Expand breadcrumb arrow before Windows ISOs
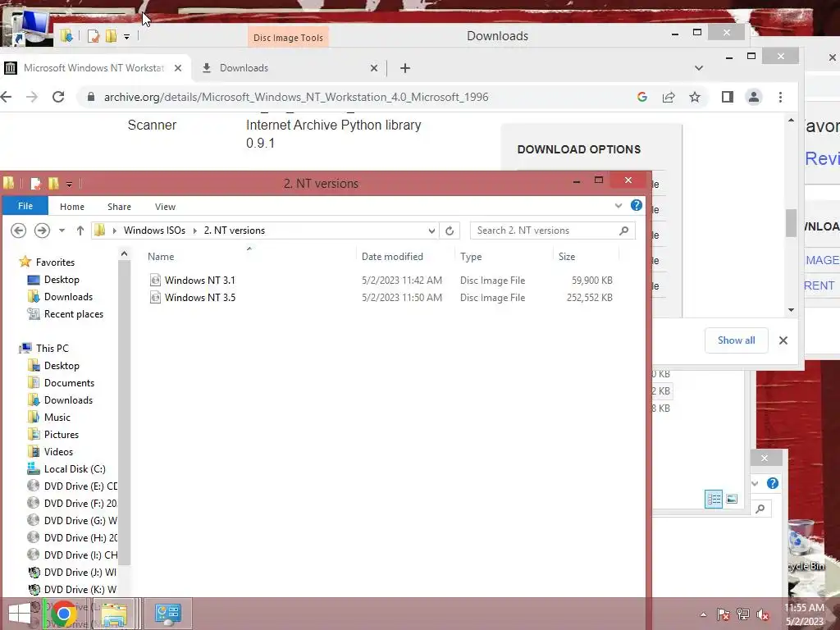The width and height of the screenshot is (840, 630). [114, 231]
